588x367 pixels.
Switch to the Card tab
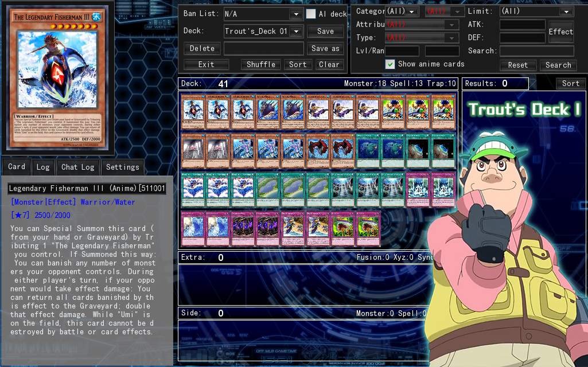coord(17,167)
